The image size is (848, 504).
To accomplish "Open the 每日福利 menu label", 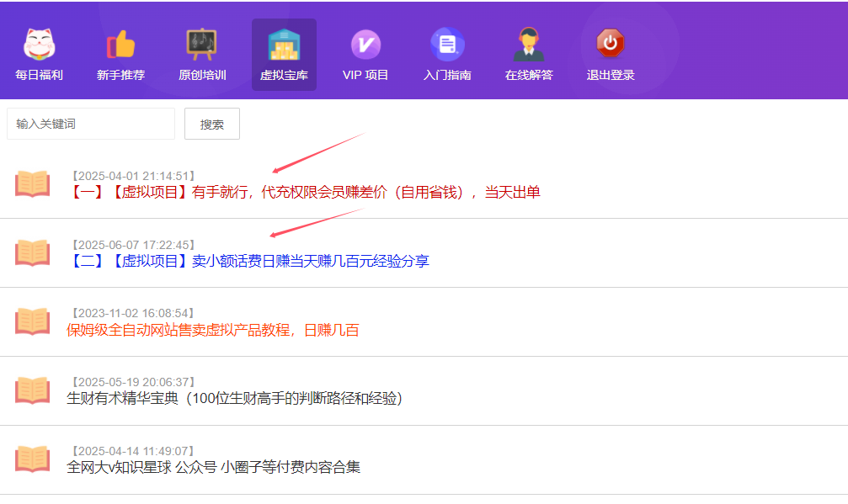I will (39, 75).
